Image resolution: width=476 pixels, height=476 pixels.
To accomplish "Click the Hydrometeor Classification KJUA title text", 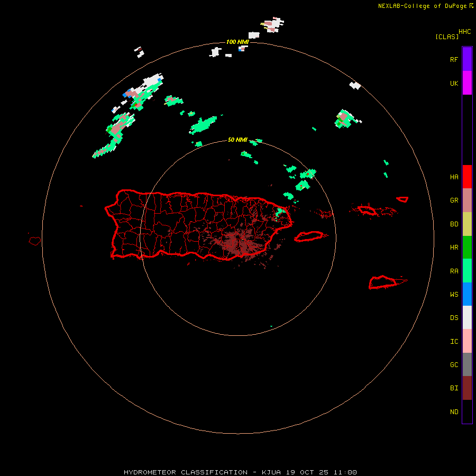I will click(240, 472).
